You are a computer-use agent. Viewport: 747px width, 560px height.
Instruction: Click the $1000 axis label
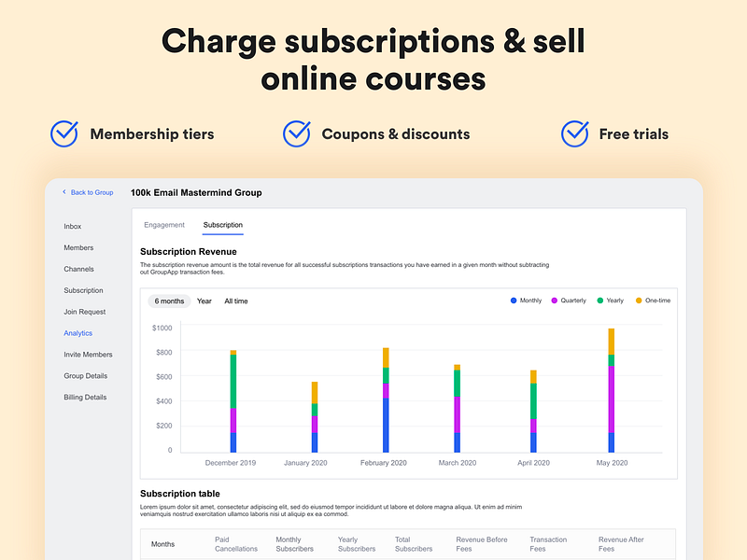point(162,329)
